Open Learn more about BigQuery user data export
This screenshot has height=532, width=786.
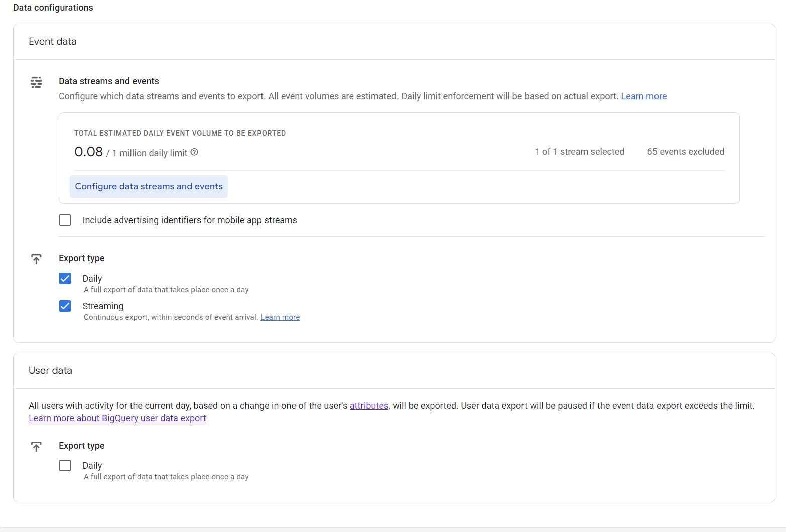click(117, 418)
